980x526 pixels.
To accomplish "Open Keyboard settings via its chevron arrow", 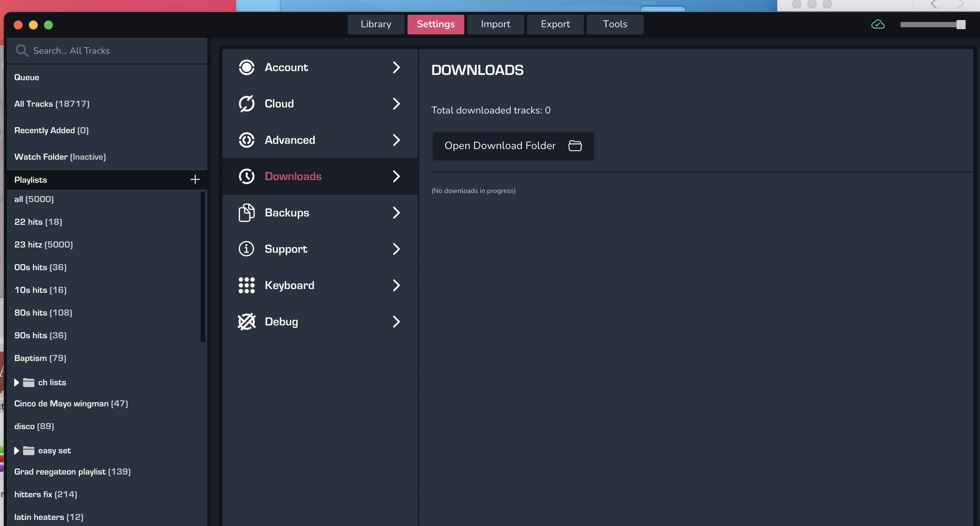I will click(x=396, y=285).
